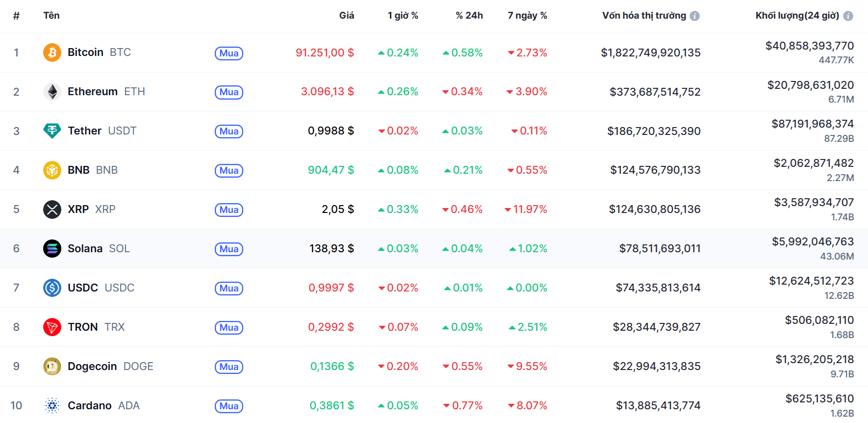Click the Tether logo icon
Image resolution: width=868 pixels, height=423 pixels.
tap(52, 131)
